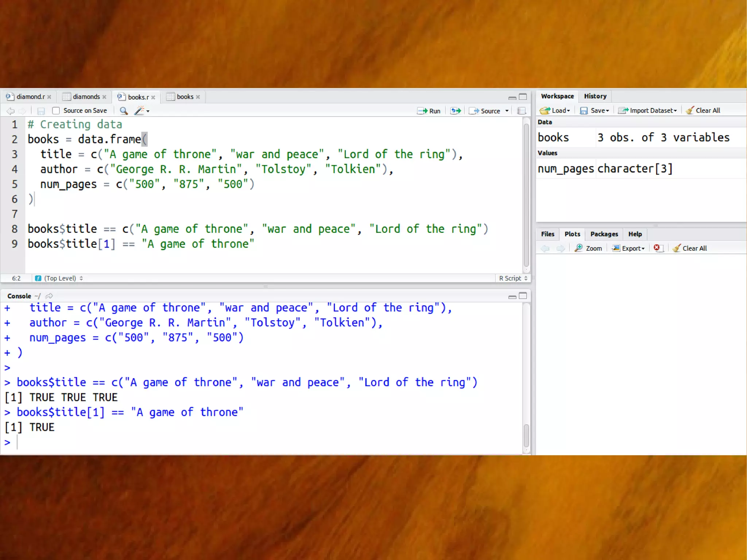Open the books data frame in workspace
Viewport: 747px width, 560px height.
(553, 138)
